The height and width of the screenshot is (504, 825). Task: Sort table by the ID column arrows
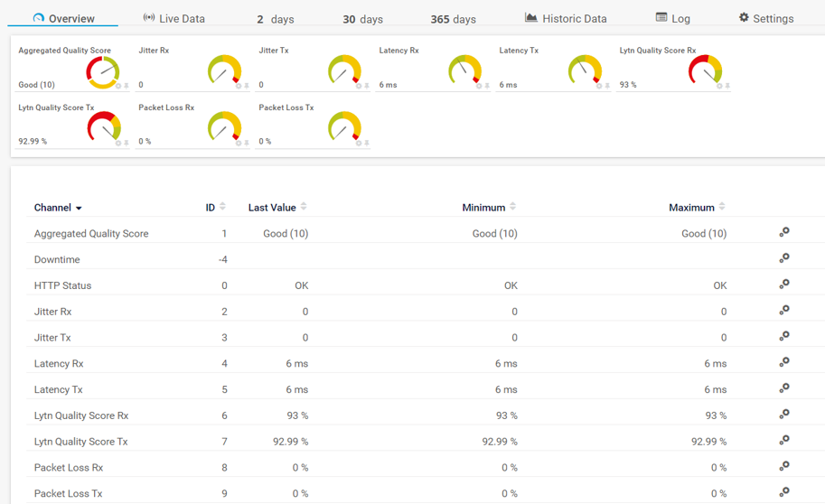pos(222,207)
